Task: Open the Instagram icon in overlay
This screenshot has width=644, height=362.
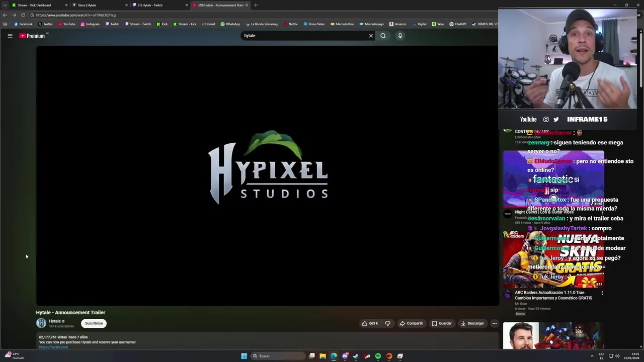Action: pos(546,119)
